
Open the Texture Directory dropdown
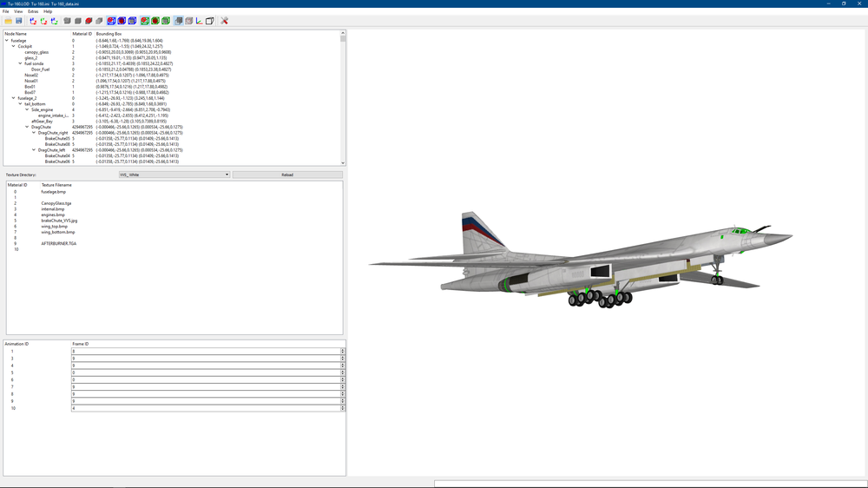click(x=174, y=175)
